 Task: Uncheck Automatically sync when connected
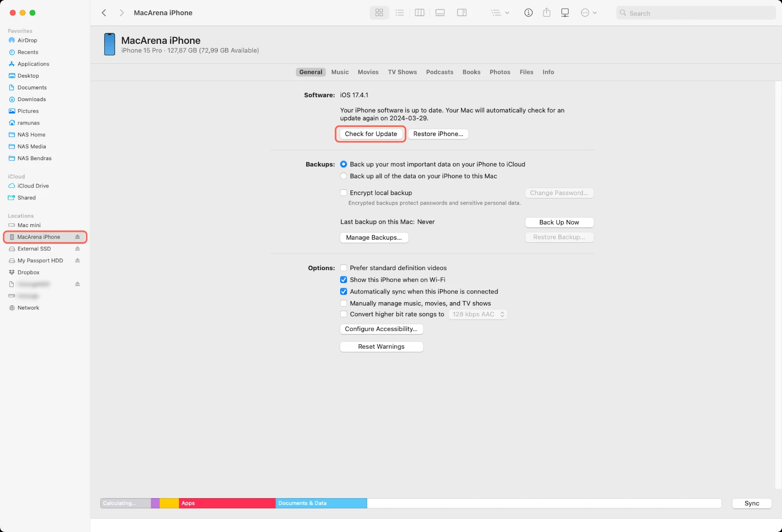point(344,291)
